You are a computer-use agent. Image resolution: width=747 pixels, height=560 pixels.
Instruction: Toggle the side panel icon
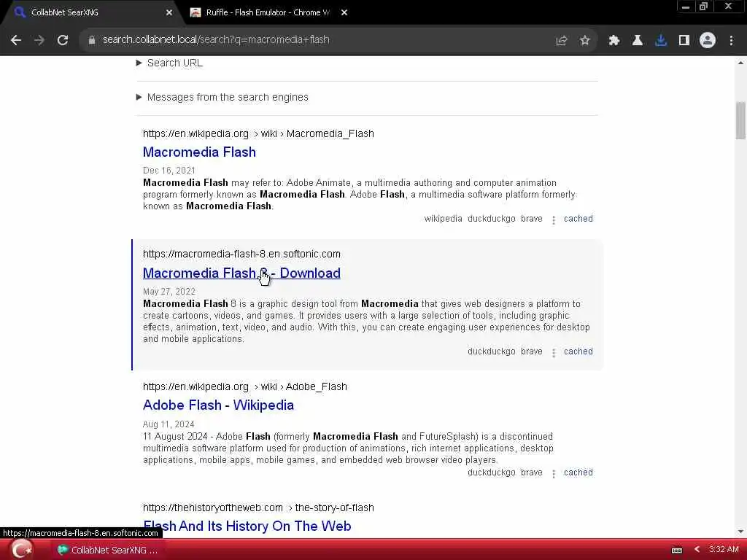(684, 41)
